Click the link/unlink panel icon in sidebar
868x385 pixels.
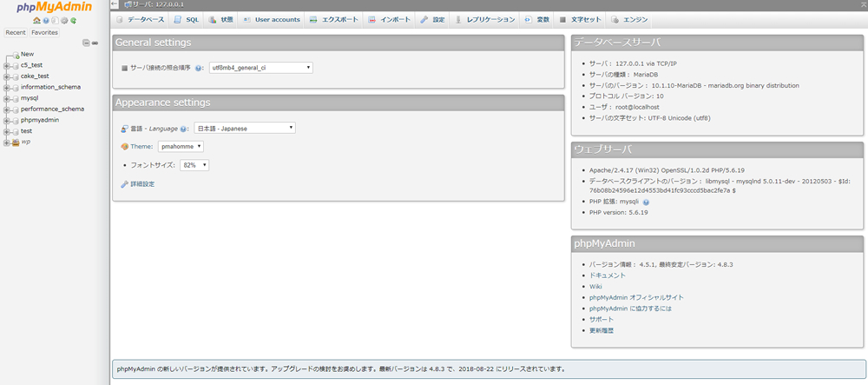coord(95,43)
